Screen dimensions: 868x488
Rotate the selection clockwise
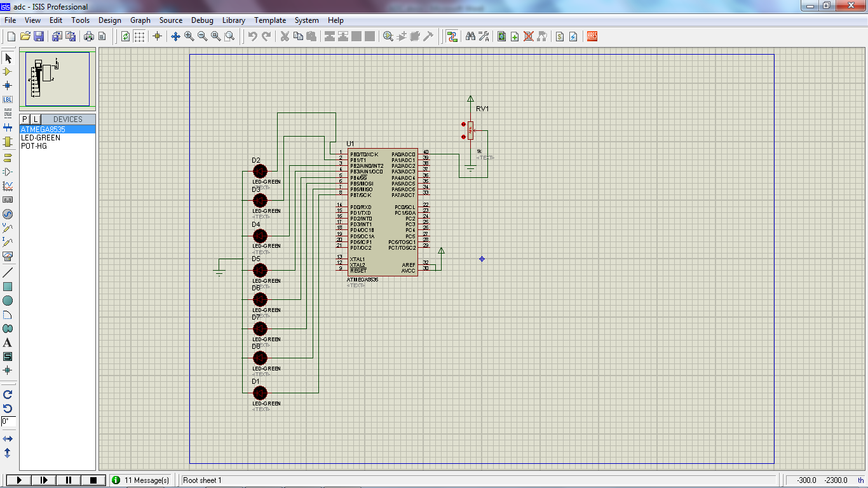tap(8, 394)
